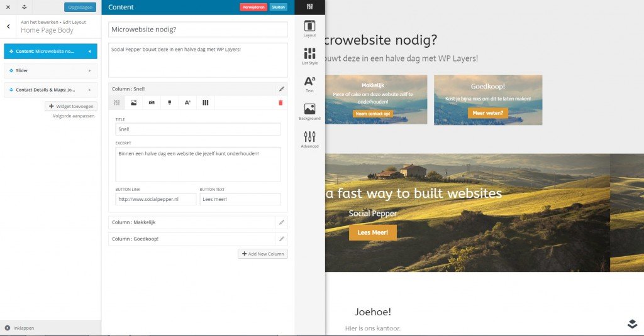
Task: Click the Sluiten button
Action: point(279,7)
